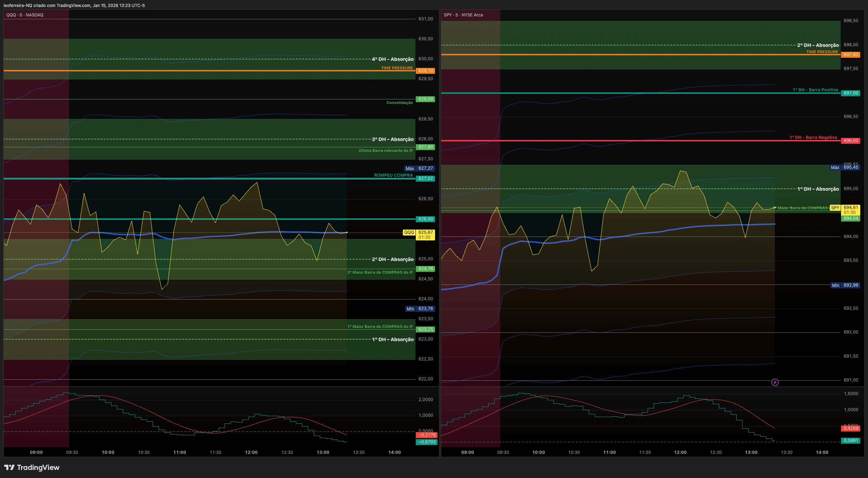
Task: Click the yellow QQQ 625,67 last price label
Action: [419, 235]
